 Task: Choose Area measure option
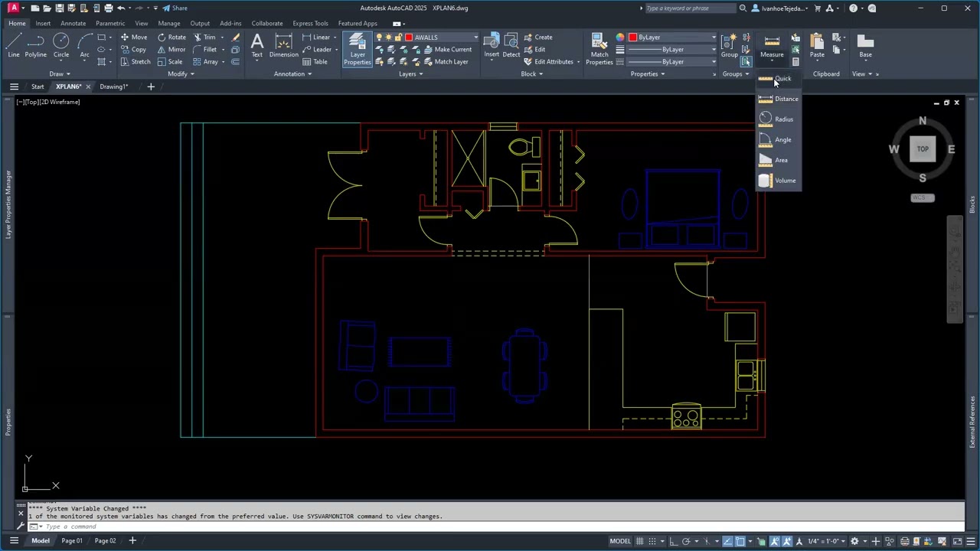(778, 160)
